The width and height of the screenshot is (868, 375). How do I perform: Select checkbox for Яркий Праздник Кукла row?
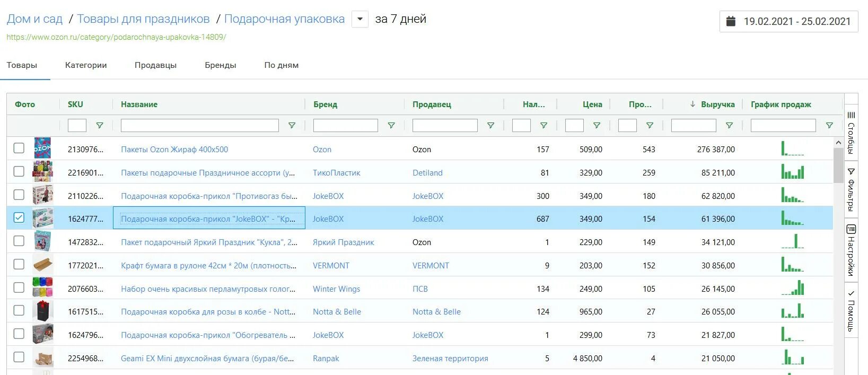click(19, 241)
